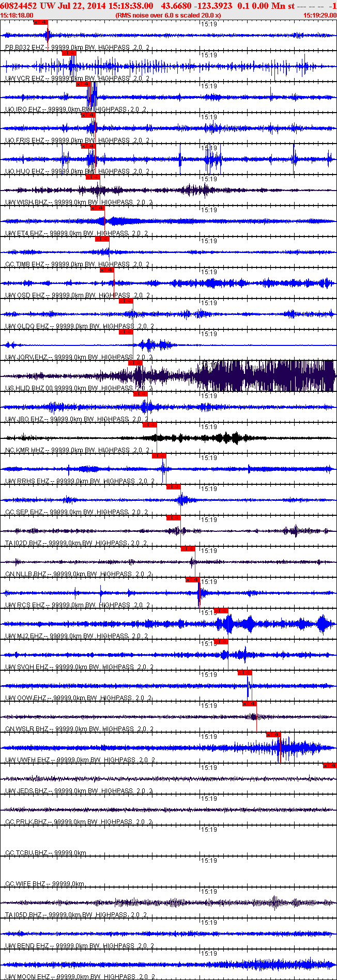Click the red pick flag on UW VCR trace
The image size is (337, 980).
tap(69, 53)
